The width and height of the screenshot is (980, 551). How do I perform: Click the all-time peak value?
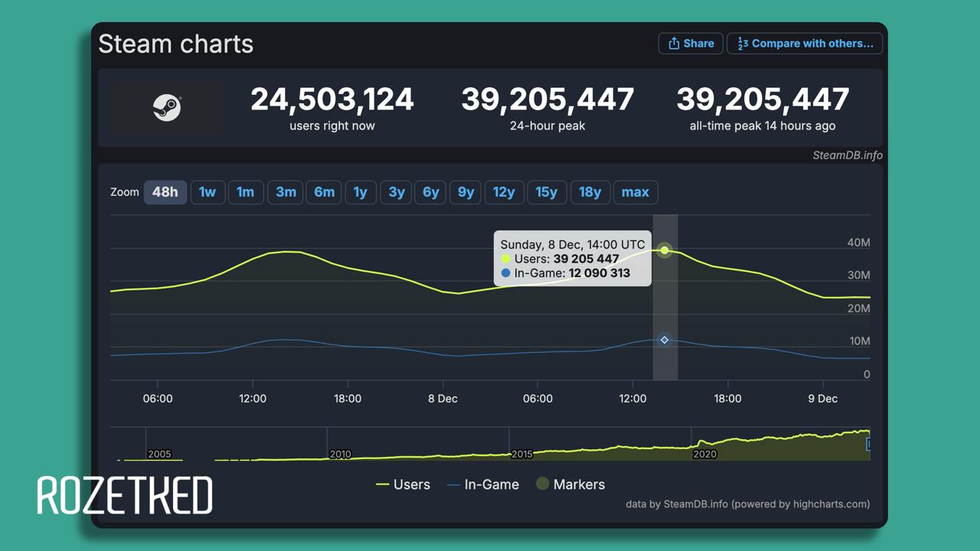click(x=763, y=99)
